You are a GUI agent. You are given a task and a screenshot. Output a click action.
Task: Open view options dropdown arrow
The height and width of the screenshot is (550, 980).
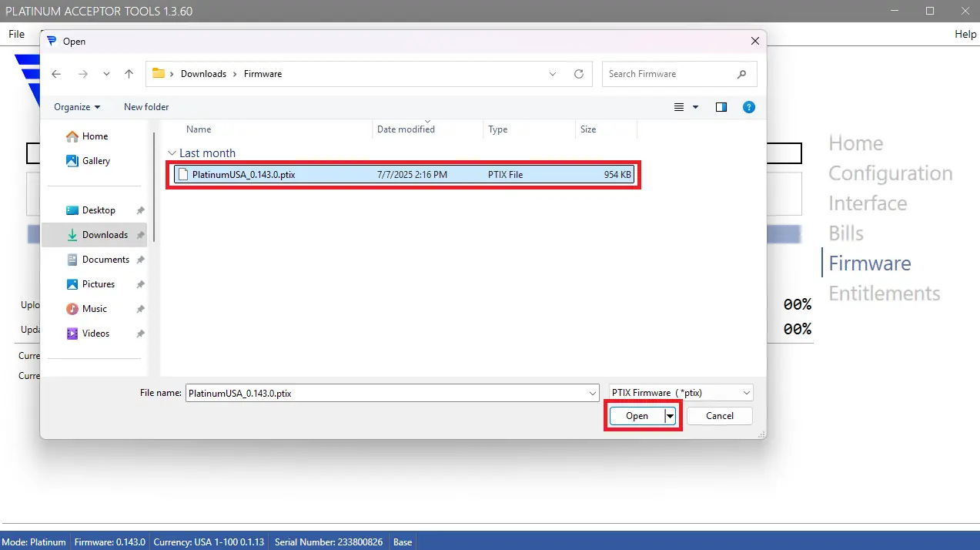click(695, 107)
